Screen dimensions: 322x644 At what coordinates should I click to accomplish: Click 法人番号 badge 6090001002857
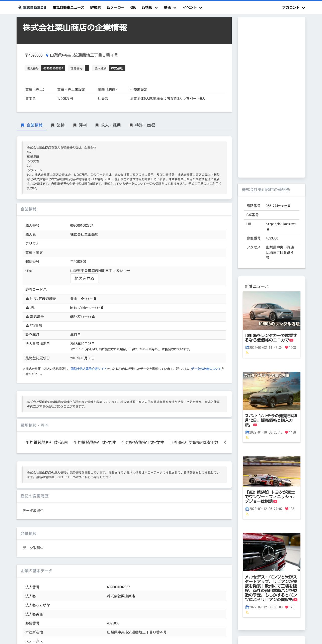[x=53, y=68]
